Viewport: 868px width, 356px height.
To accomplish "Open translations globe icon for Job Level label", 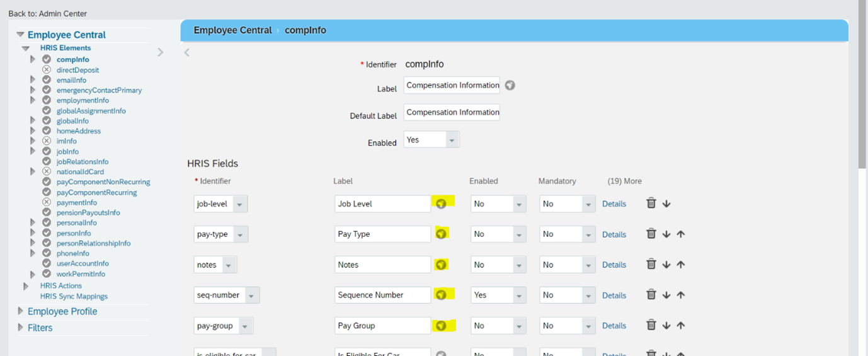I will (x=442, y=204).
